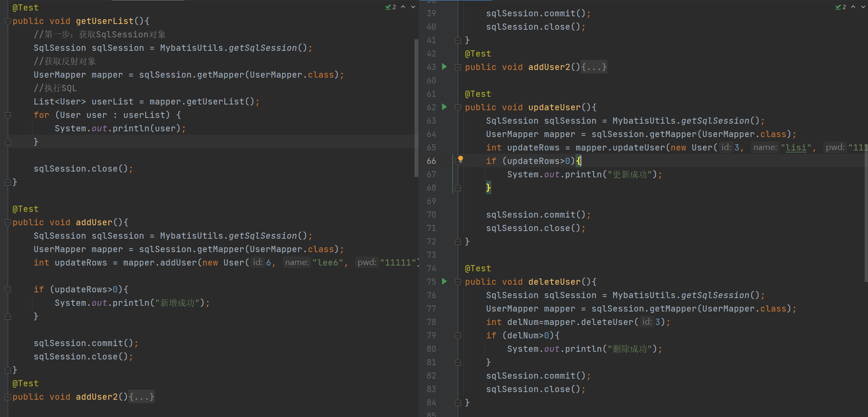
Task: Click sqlSession.commit() in left addUser method
Action: click(86, 343)
